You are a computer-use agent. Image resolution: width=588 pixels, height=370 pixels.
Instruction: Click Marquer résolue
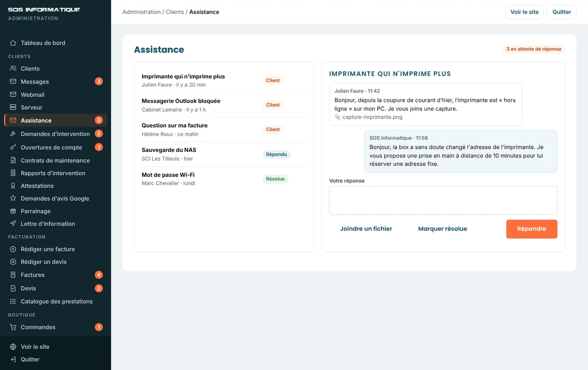[442, 229]
